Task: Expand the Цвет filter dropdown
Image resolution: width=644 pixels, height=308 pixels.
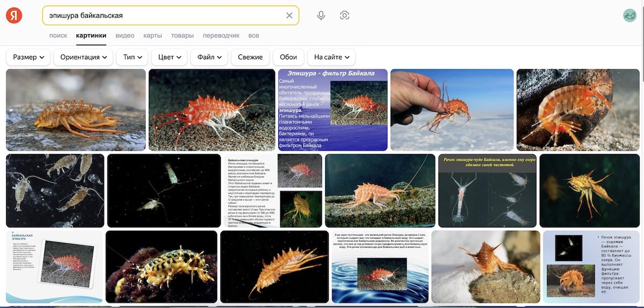Action: (170, 57)
